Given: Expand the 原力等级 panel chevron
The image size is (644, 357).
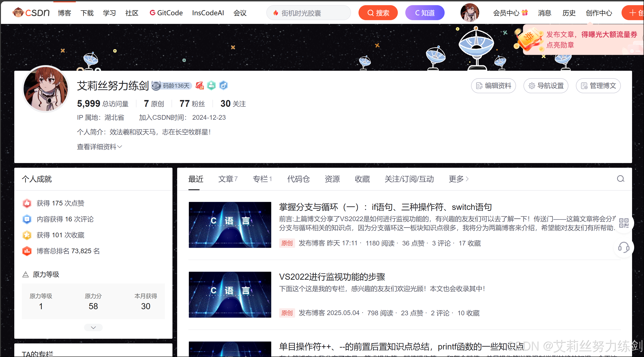Looking at the screenshot, I should (x=93, y=327).
